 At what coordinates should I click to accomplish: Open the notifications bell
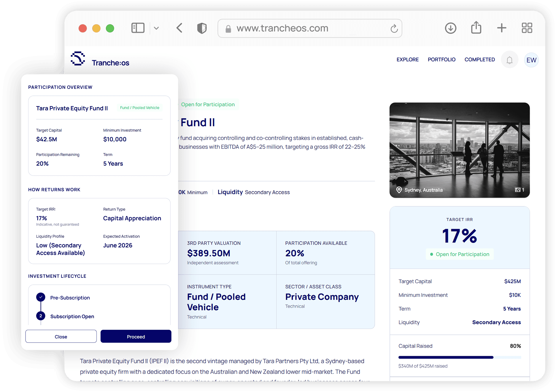pyautogui.click(x=509, y=60)
